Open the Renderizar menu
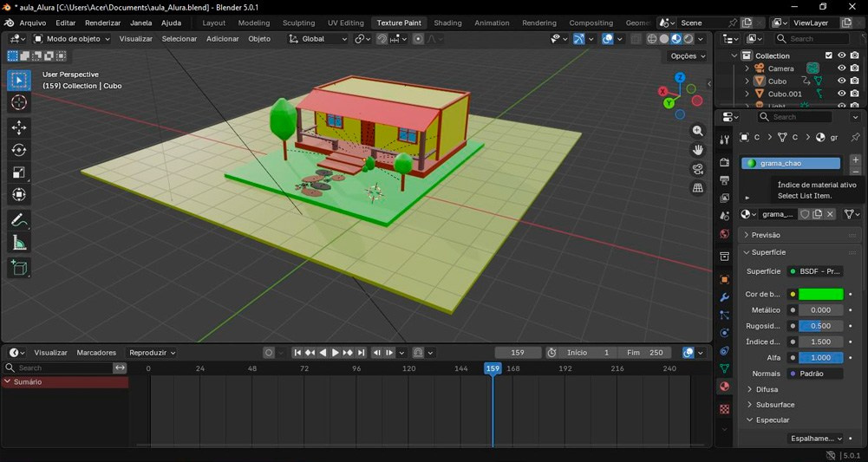 (x=102, y=23)
